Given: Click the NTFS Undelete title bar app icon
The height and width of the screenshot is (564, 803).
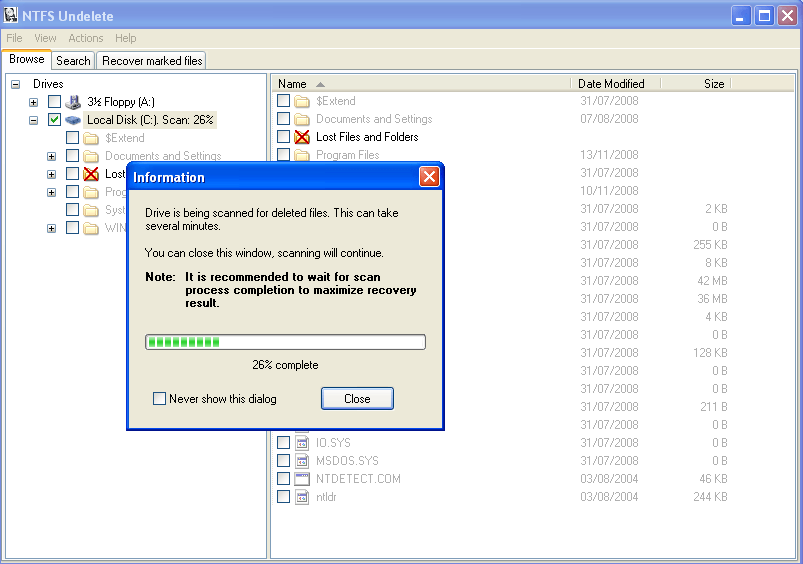Looking at the screenshot, I should (11, 15).
